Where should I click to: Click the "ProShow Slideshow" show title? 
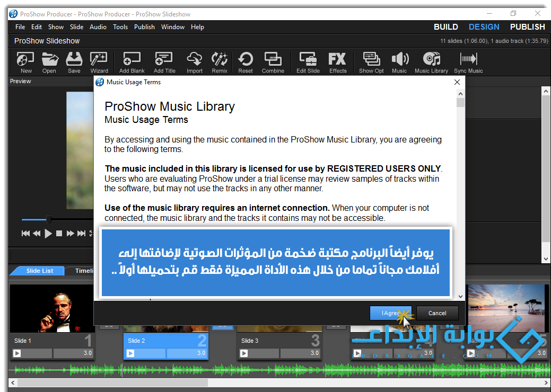(x=47, y=41)
